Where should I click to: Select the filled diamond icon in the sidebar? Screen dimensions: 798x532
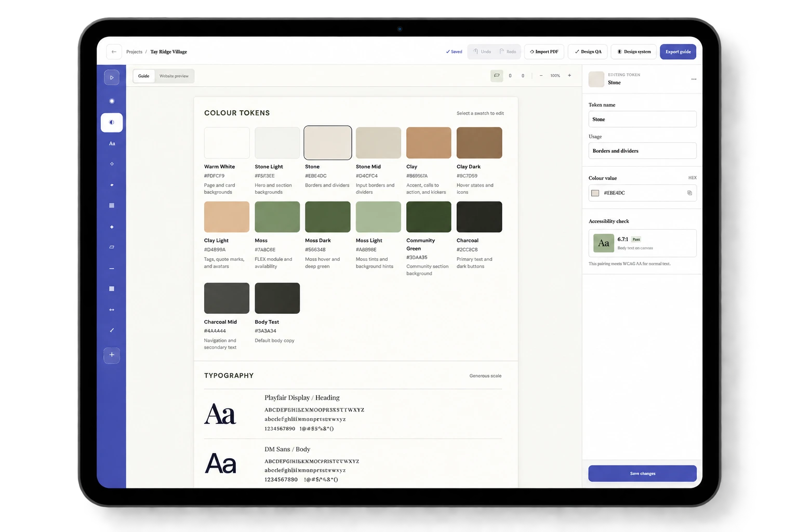112,227
